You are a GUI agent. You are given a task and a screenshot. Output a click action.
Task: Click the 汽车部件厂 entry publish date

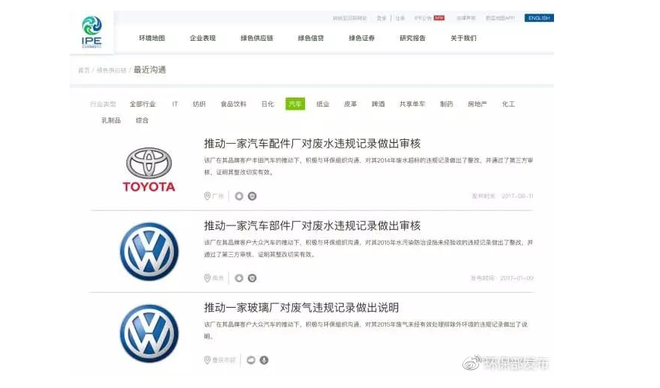(x=502, y=278)
